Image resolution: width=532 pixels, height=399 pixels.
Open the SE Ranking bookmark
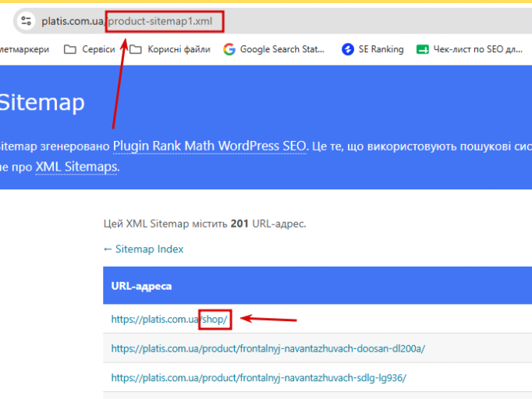[373, 50]
